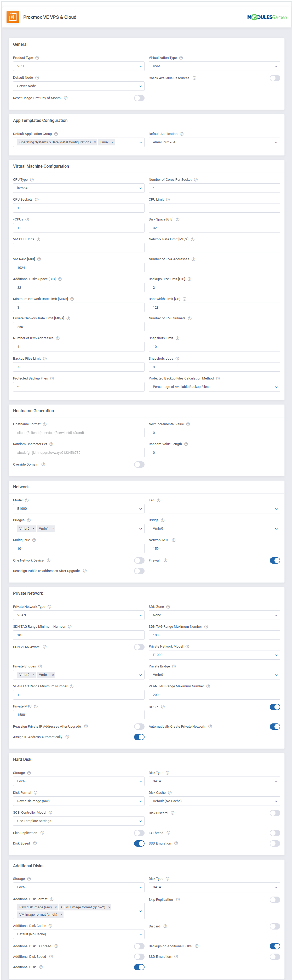
Task: Disable the Firewall toggle
Action: (x=274, y=560)
